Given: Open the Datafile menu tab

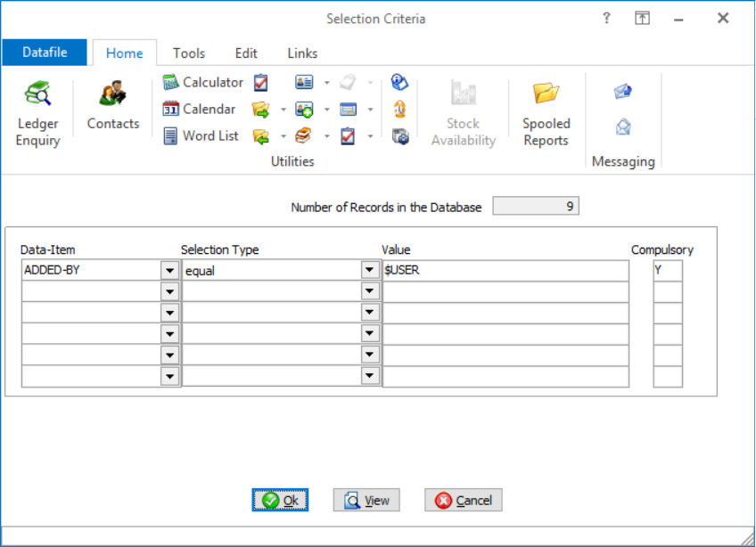Looking at the screenshot, I should [45, 52].
